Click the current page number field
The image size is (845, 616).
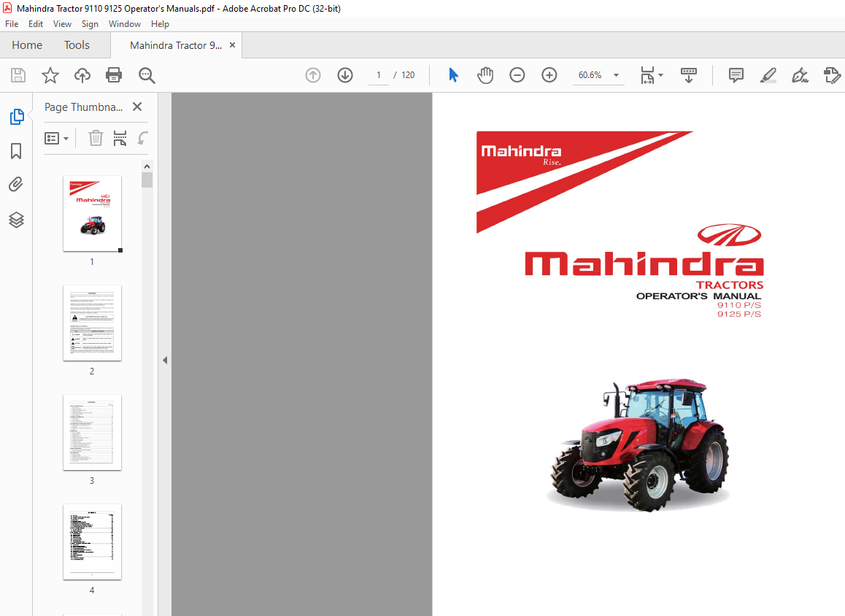tap(378, 75)
